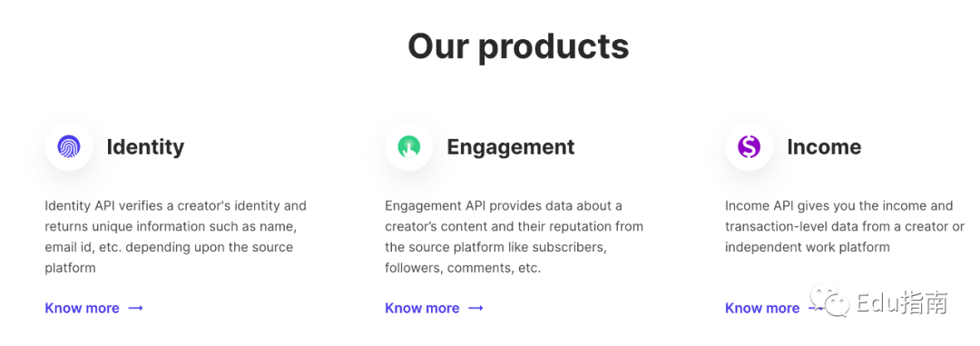Click the Edu指南 watermark text
980x346 pixels.
pos(901,302)
